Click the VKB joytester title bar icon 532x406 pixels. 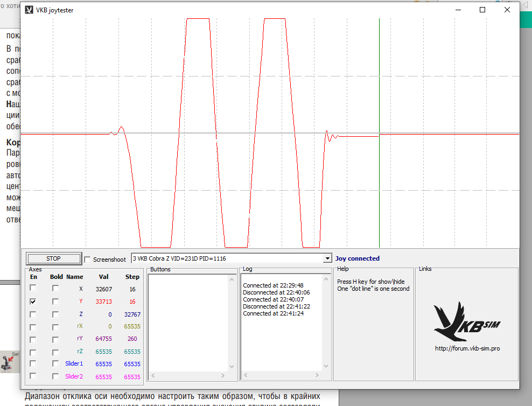click(29, 10)
